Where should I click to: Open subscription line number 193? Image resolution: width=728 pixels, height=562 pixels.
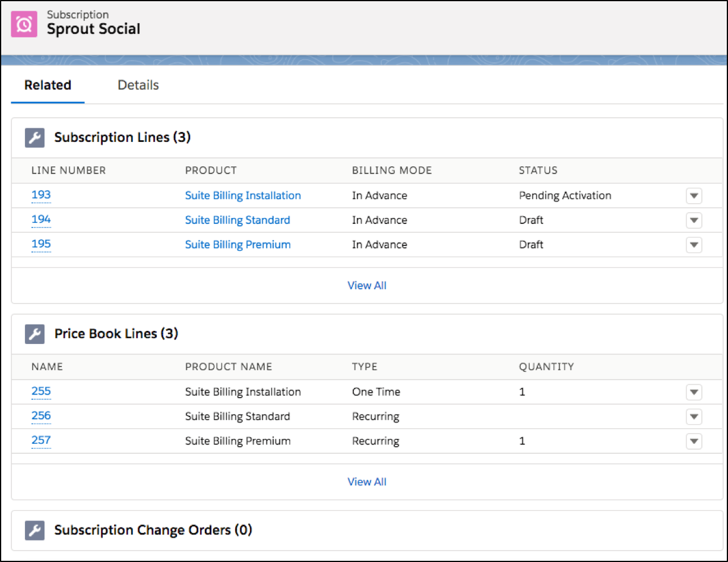click(41, 195)
